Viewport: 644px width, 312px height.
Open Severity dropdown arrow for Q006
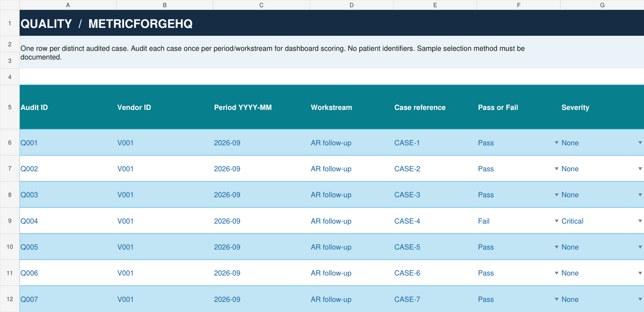click(x=640, y=273)
